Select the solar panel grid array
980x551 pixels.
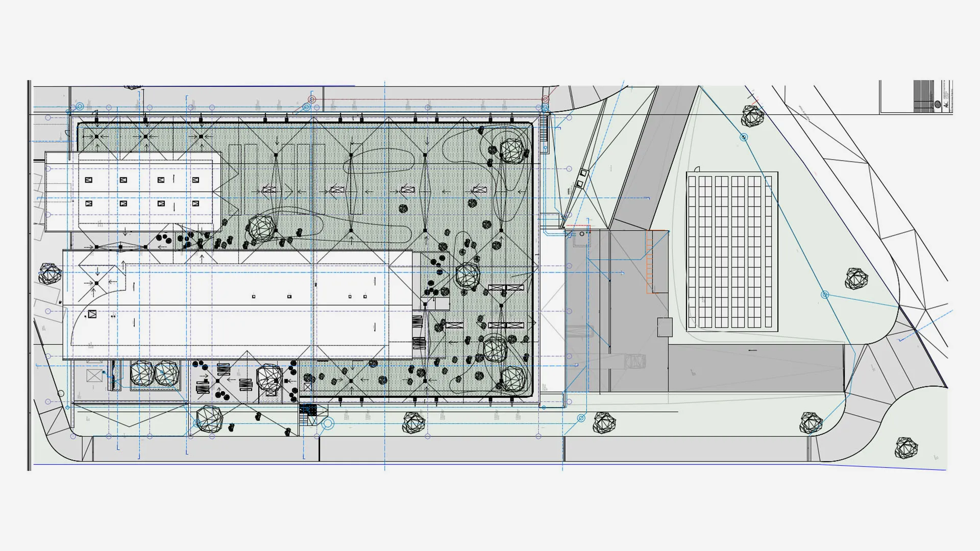tap(731, 252)
